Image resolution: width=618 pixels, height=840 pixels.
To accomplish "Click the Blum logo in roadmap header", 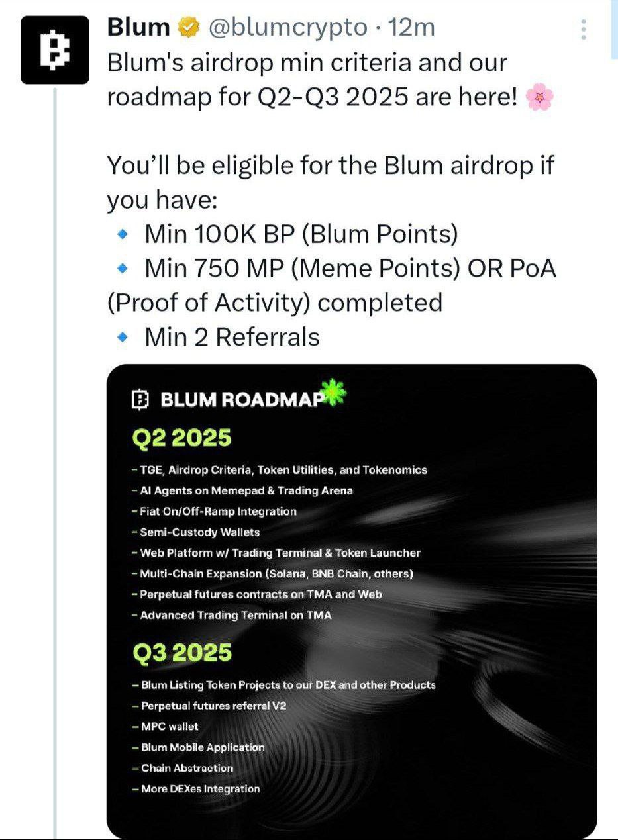I will (x=140, y=399).
